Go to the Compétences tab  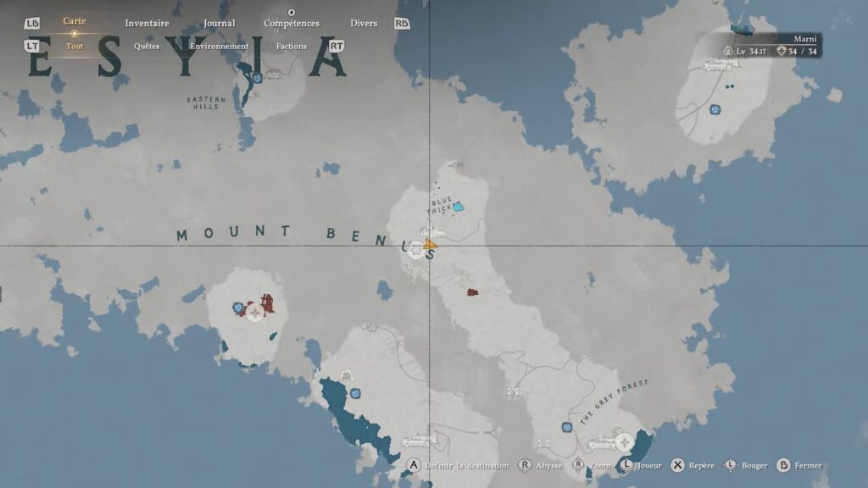point(292,23)
